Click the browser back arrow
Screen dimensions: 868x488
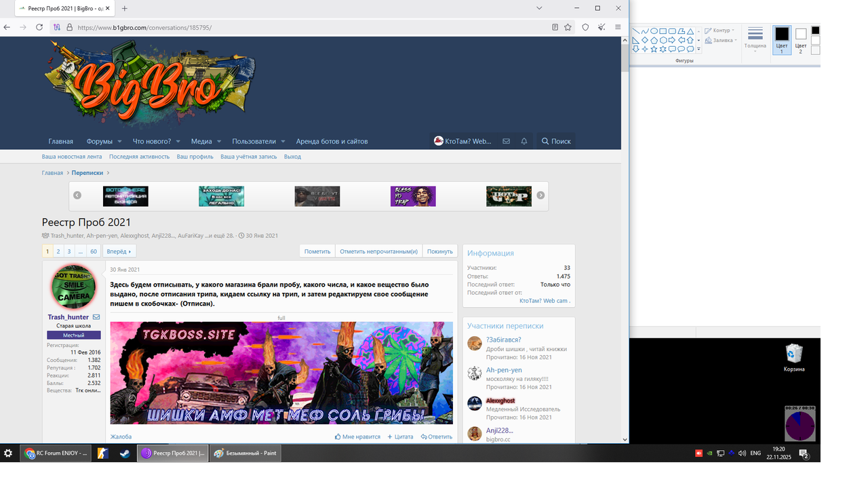[x=7, y=27]
